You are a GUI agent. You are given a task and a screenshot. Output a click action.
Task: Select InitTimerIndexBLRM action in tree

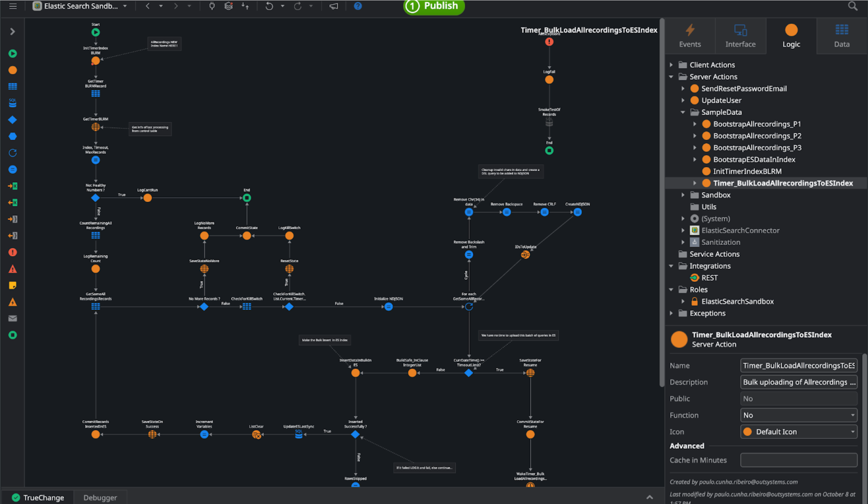point(747,171)
